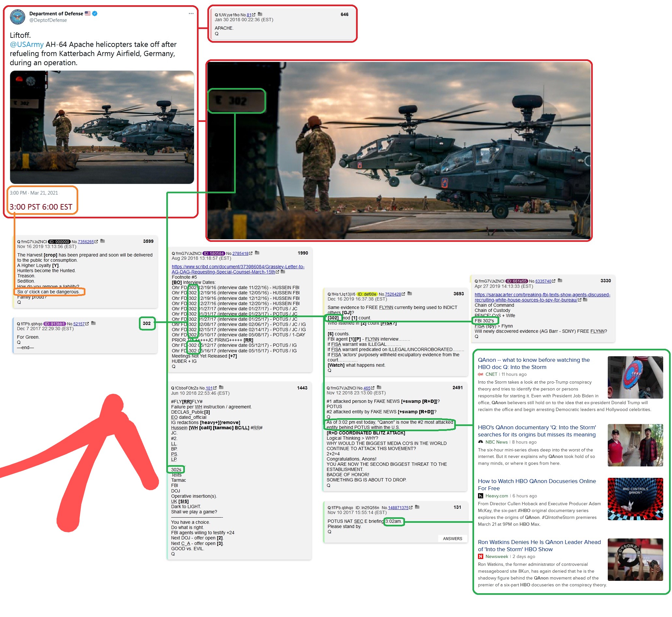
Task: Click external-link icon next to No.7356265
Action: pos(96,242)
